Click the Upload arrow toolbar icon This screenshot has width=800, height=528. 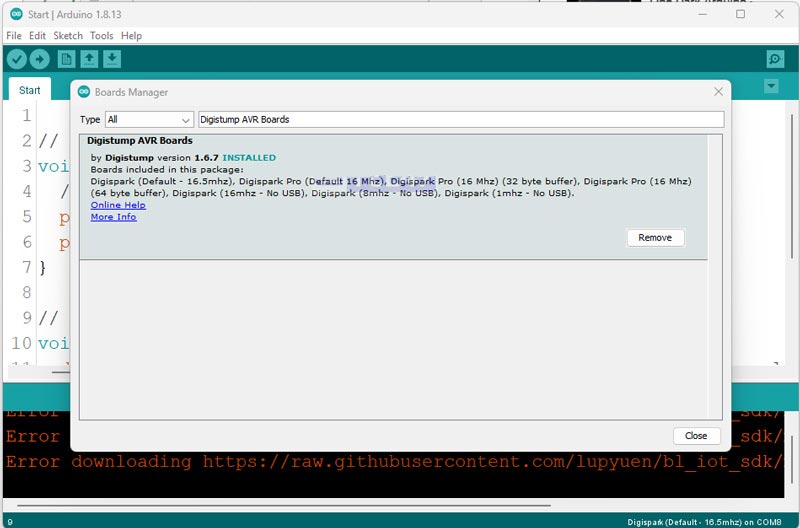[39, 59]
